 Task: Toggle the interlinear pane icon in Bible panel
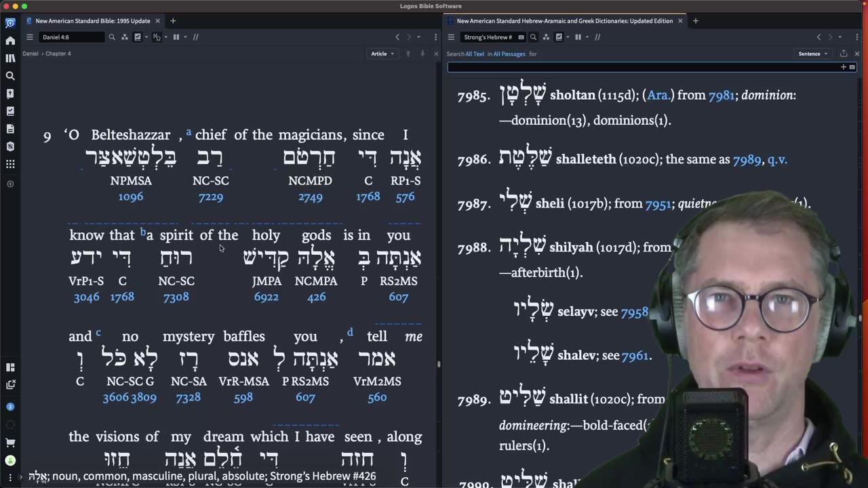pos(156,37)
